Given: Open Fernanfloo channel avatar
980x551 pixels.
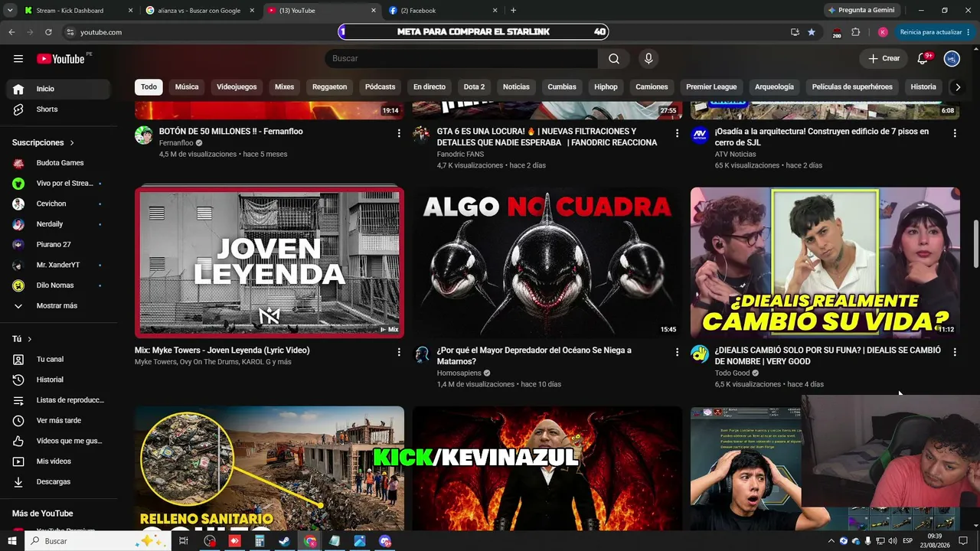Looking at the screenshot, I should point(144,135).
